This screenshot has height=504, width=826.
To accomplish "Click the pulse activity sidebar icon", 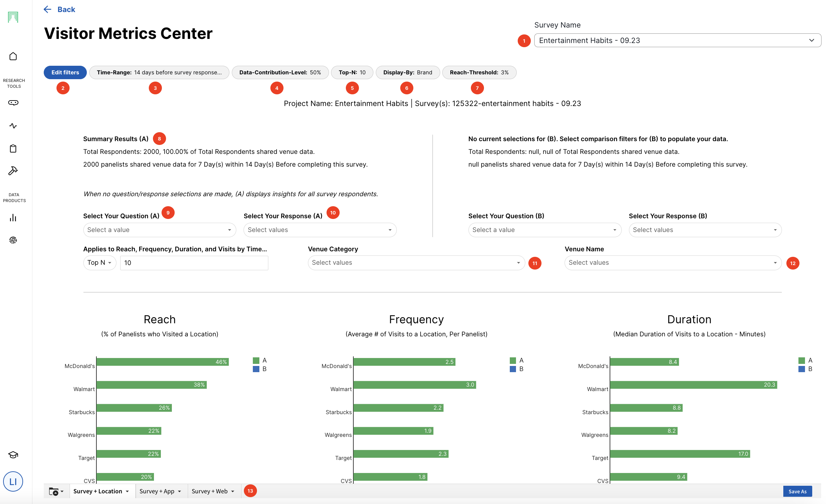I will (13, 126).
